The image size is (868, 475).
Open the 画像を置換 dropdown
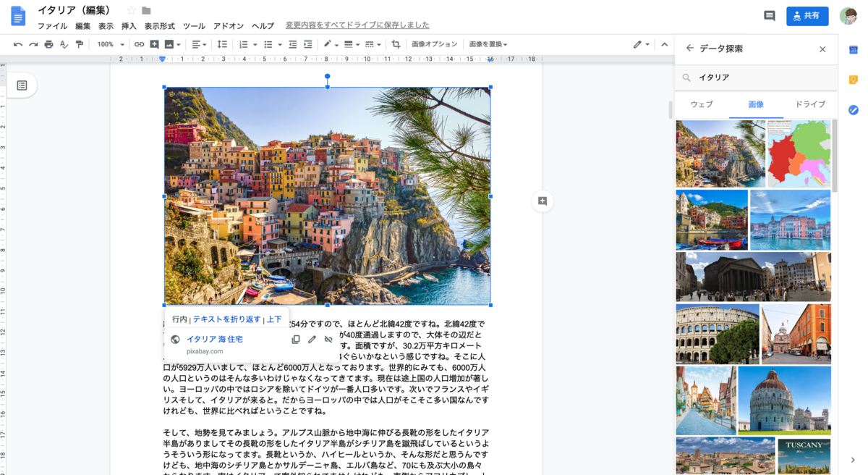coord(488,44)
